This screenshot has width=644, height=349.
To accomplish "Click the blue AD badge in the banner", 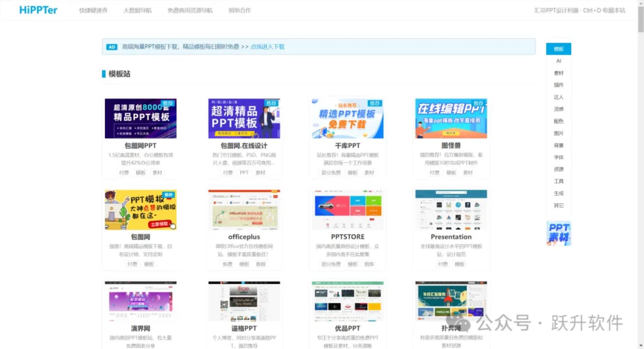I will click(x=111, y=47).
